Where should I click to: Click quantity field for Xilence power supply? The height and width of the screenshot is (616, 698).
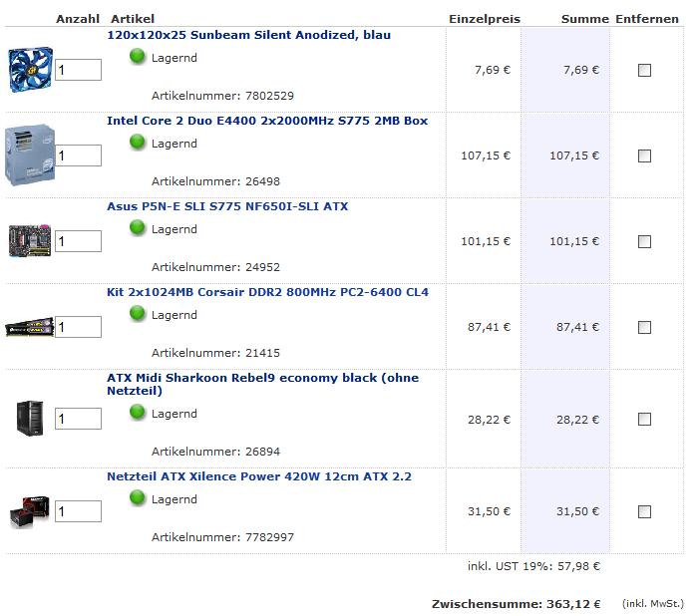point(79,511)
